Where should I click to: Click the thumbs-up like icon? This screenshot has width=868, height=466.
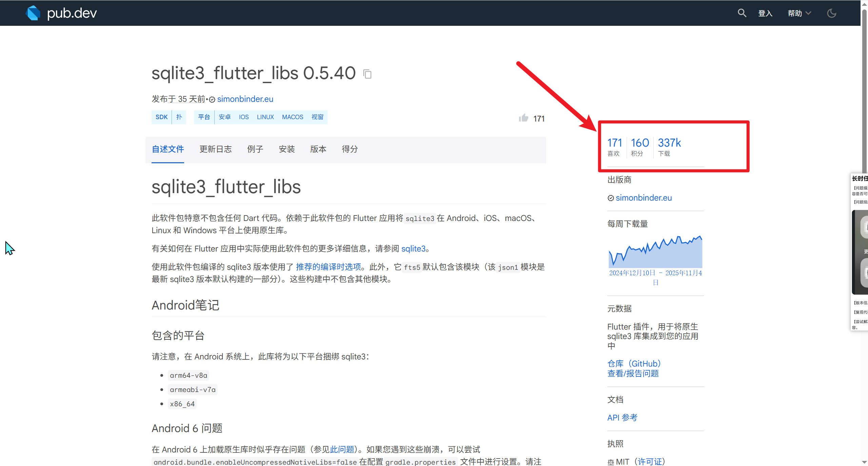(524, 118)
